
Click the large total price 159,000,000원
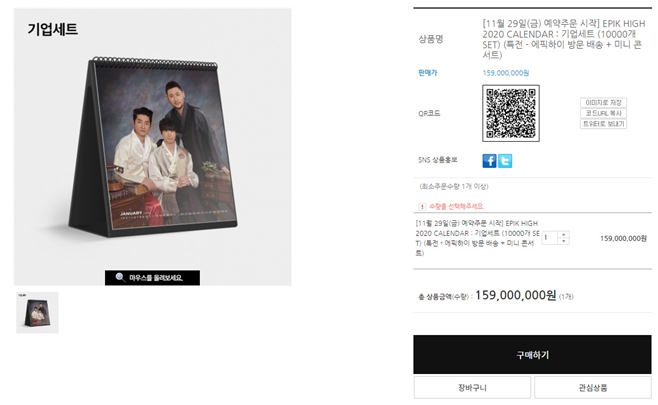coord(516,295)
